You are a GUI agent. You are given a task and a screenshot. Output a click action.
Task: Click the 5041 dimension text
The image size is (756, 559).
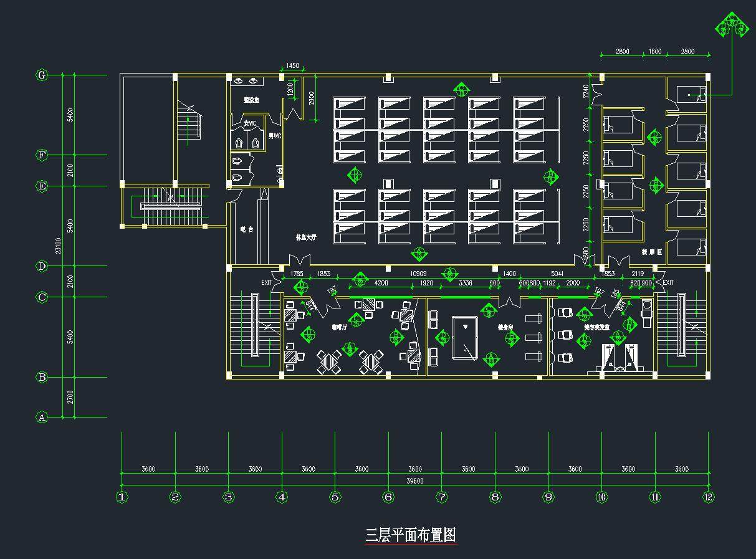tap(558, 274)
